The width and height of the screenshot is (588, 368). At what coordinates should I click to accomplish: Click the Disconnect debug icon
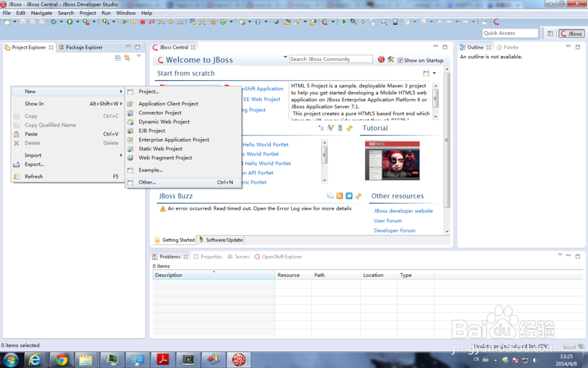click(x=152, y=22)
